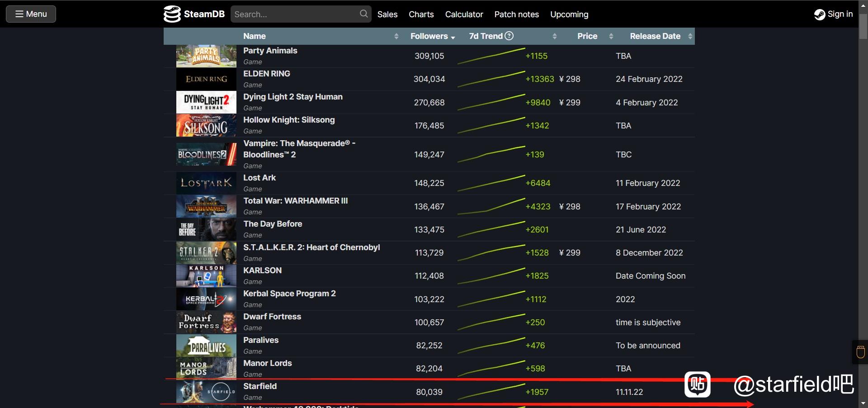Open The Day Before thumbnail
The height and width of the screenshot is (408, 868).
(x=206, y=229)
